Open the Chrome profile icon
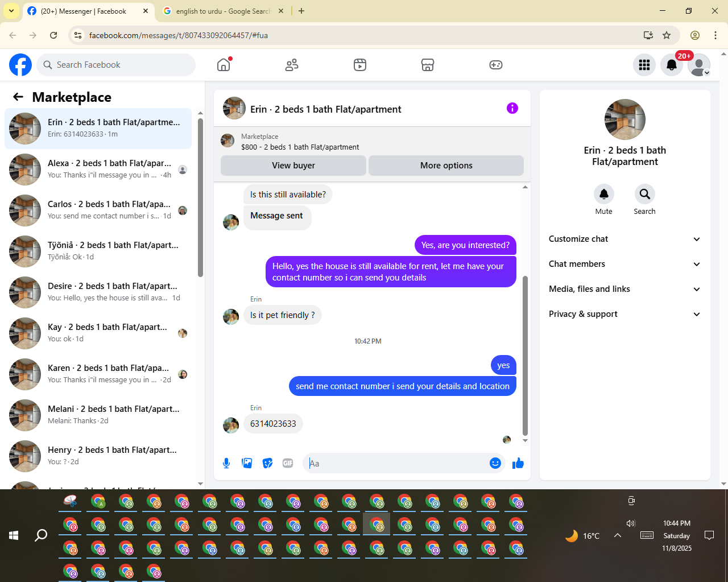 click(695, 35)
